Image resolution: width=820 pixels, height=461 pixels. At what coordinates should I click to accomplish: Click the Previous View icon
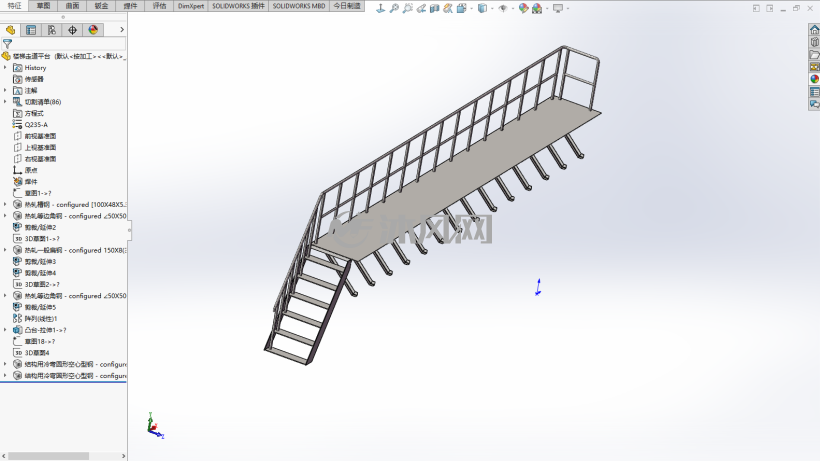(421, 8)
